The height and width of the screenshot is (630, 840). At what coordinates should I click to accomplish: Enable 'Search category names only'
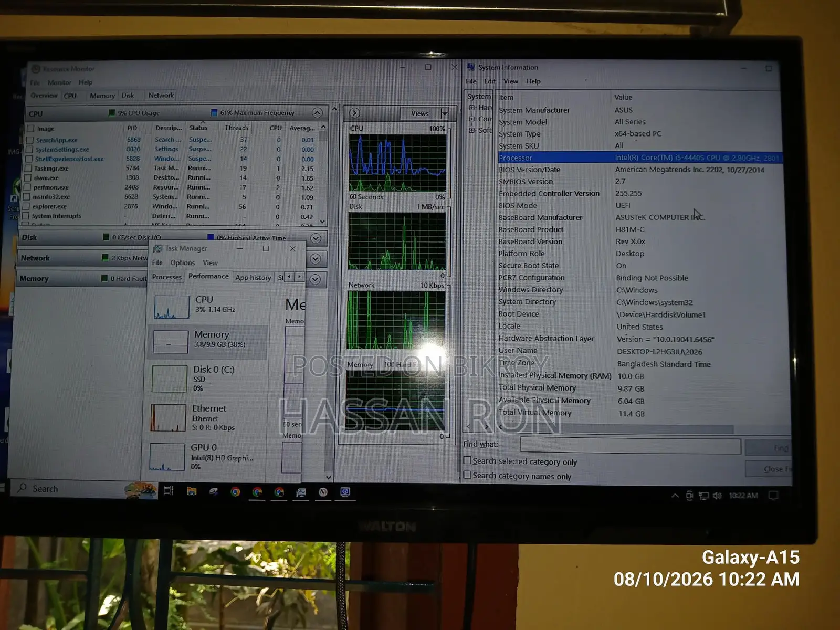click(468, 475)
